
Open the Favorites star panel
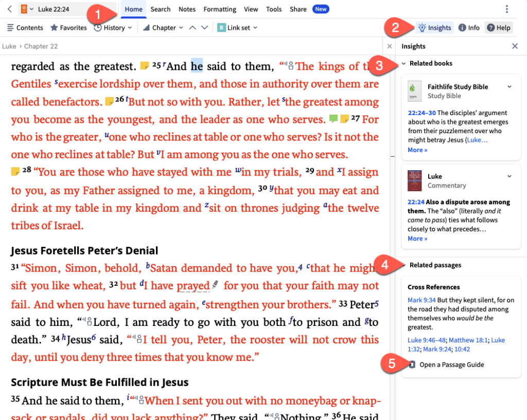point(68,28)
